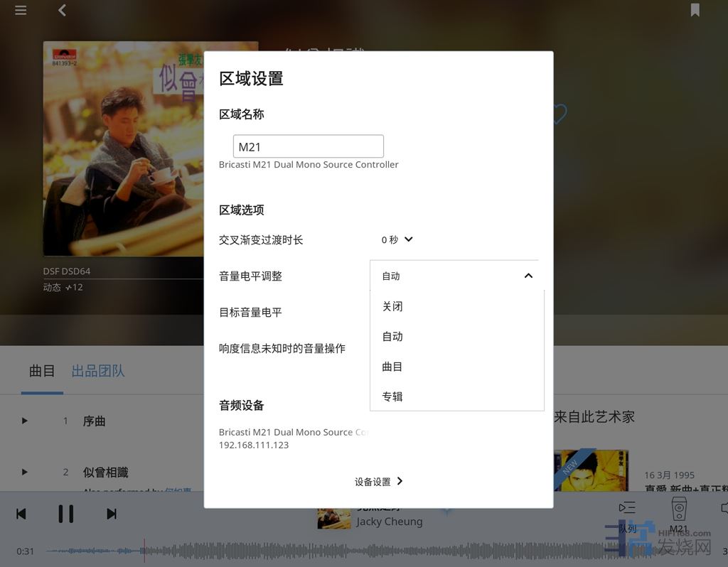The width and height of the screenshot is (728, 567).
Task: Open the hamburger navigation menu
Action: click(x=21, y=11)
